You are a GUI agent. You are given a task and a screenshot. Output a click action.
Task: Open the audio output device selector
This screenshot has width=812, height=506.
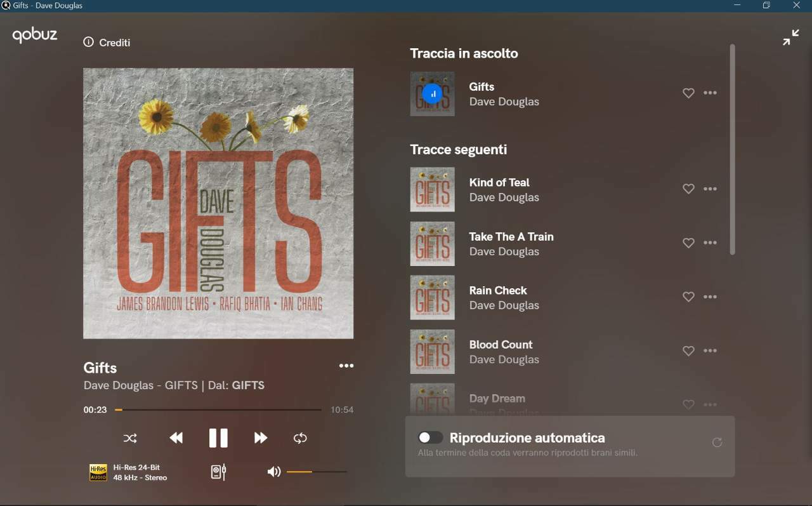(218, 472)
